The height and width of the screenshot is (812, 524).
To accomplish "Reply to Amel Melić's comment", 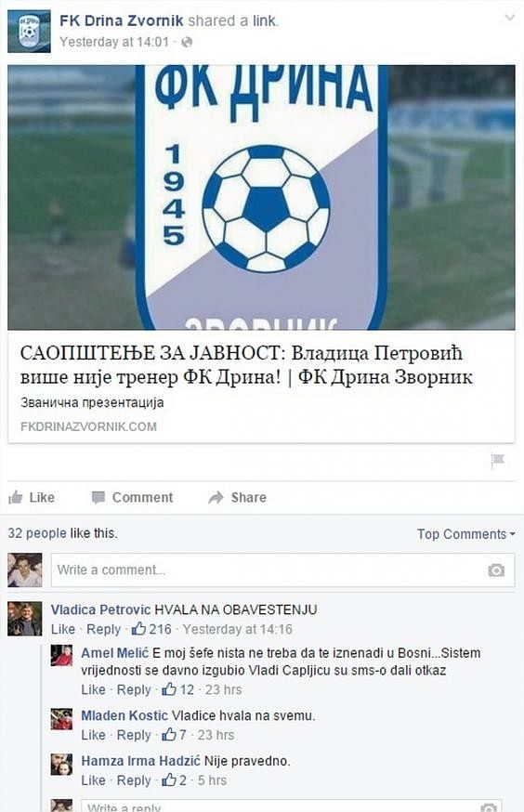I will coord(134,689).
